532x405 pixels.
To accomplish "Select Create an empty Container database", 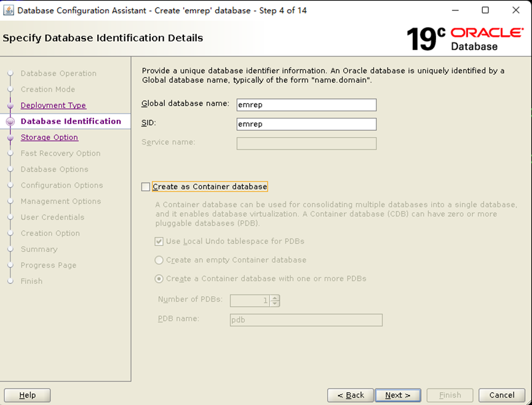I will click(x=159, y=260).
